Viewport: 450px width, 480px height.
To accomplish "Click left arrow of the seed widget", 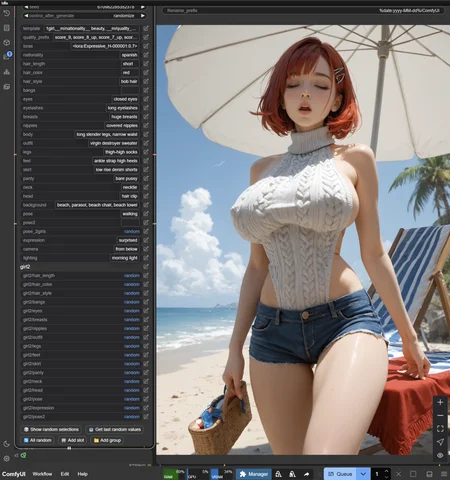I will click(x=26, y=7).
